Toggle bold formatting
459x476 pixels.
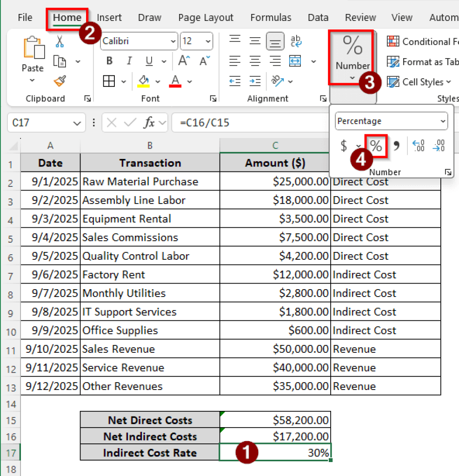(109, 60)
